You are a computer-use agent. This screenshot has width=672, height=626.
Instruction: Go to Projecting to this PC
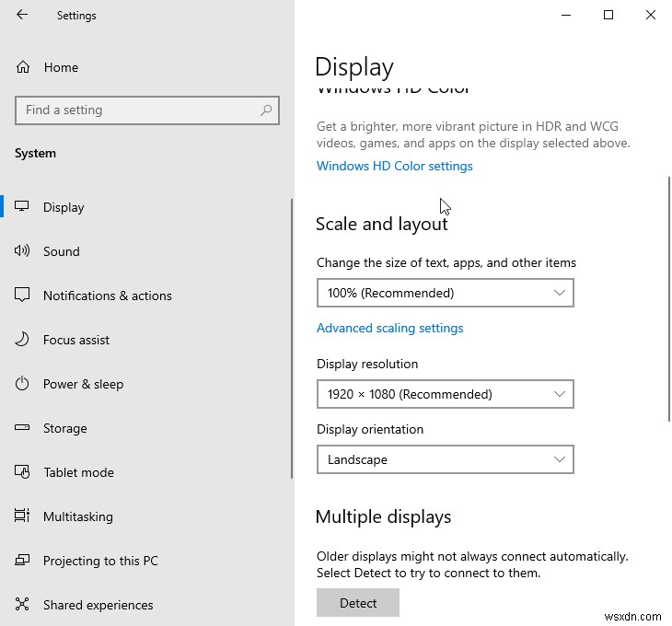[x=100, y=561]
